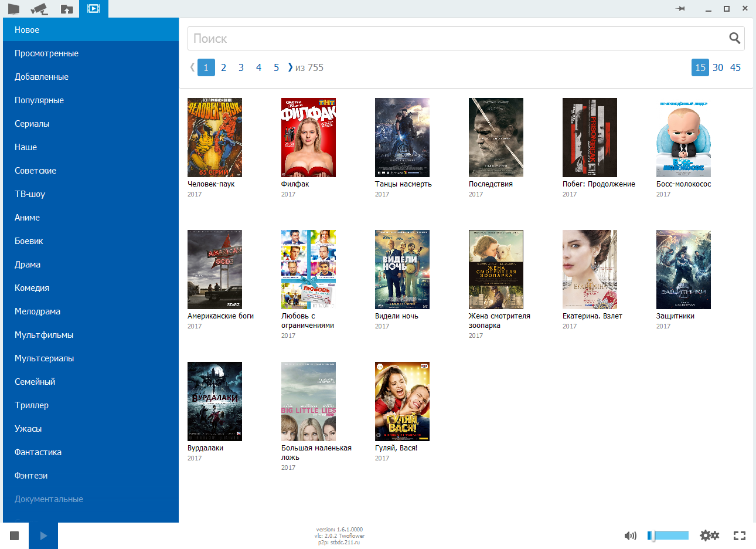Open the Американские боги poster
This screenshot has height=549, width=756.
[x=214, y=269]
